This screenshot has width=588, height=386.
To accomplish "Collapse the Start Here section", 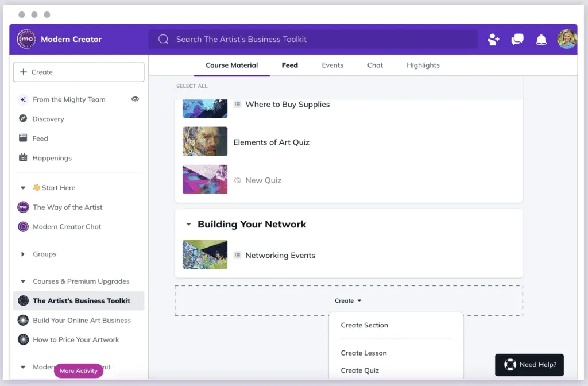I will click(x=23, y=188).
